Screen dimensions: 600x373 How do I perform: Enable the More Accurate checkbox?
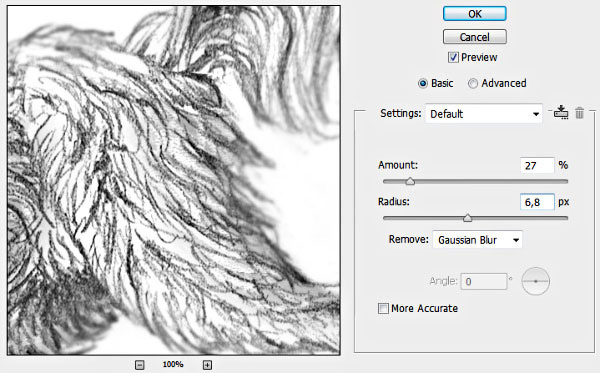[383, 308]
